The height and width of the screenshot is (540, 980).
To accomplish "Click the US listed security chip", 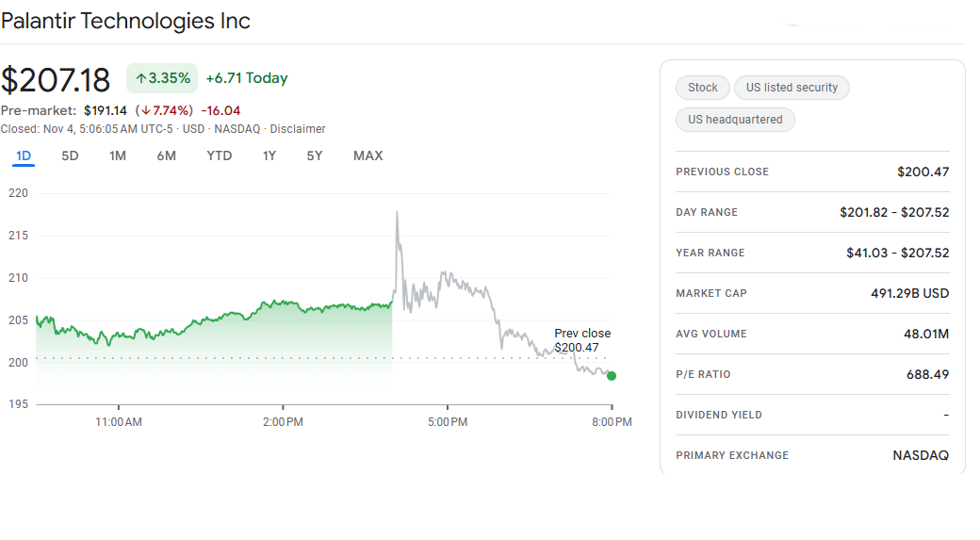I will [x=792, y=88].
